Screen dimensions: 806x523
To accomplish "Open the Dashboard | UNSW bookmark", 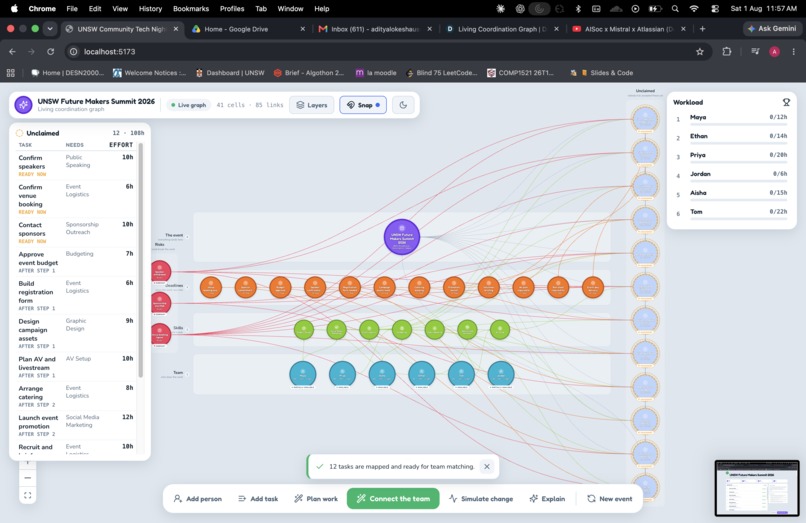I will click(x=230, y=73).
